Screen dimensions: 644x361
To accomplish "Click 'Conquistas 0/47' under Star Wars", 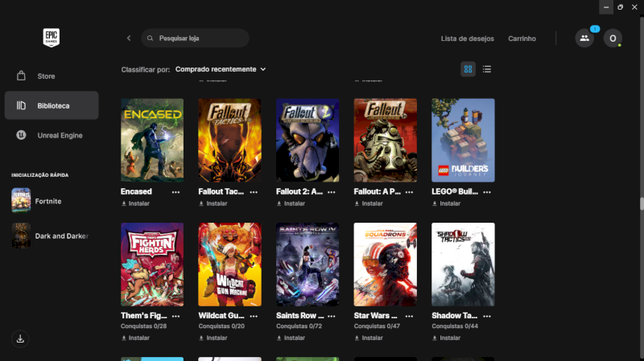I will click(377, 326).
